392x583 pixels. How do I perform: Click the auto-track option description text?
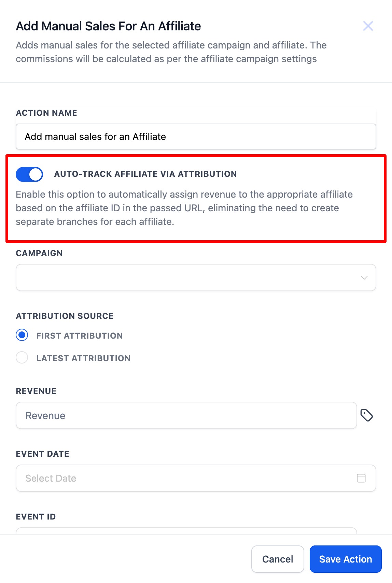click(184, 208)
